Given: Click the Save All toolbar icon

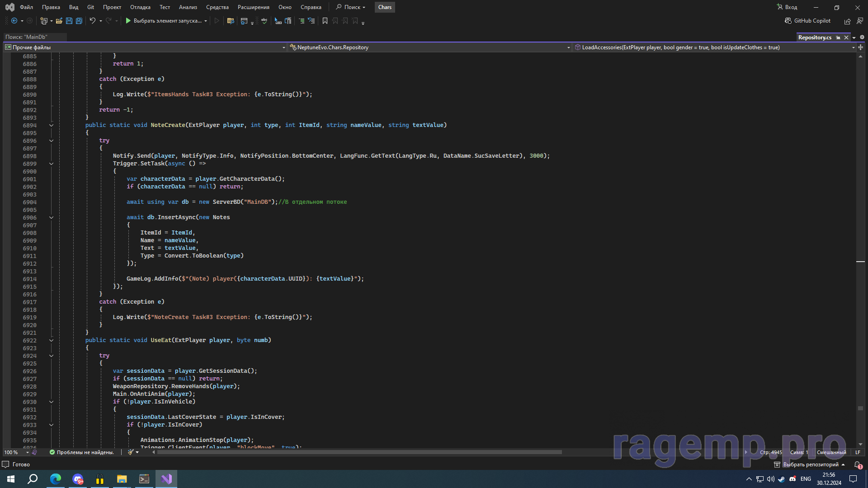Looking at the screenshot, I should point(79,21).
